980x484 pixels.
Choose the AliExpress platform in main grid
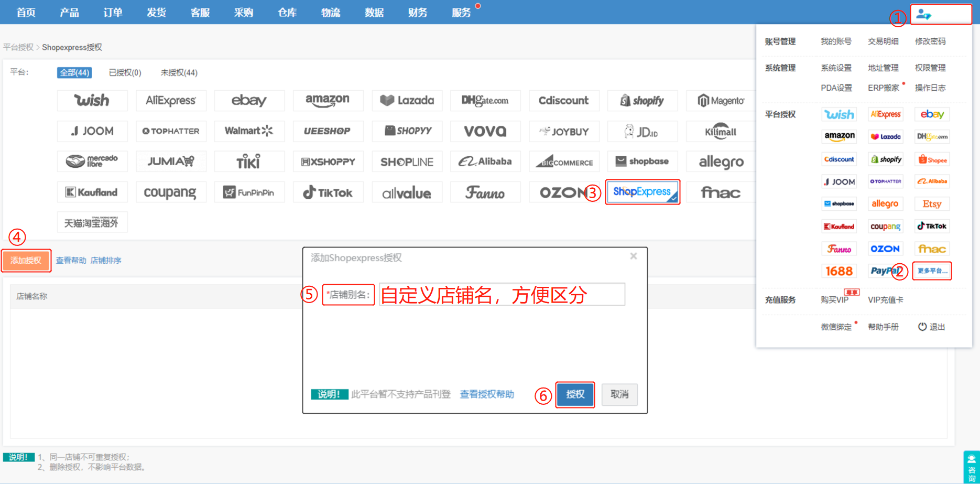[171, 100]
